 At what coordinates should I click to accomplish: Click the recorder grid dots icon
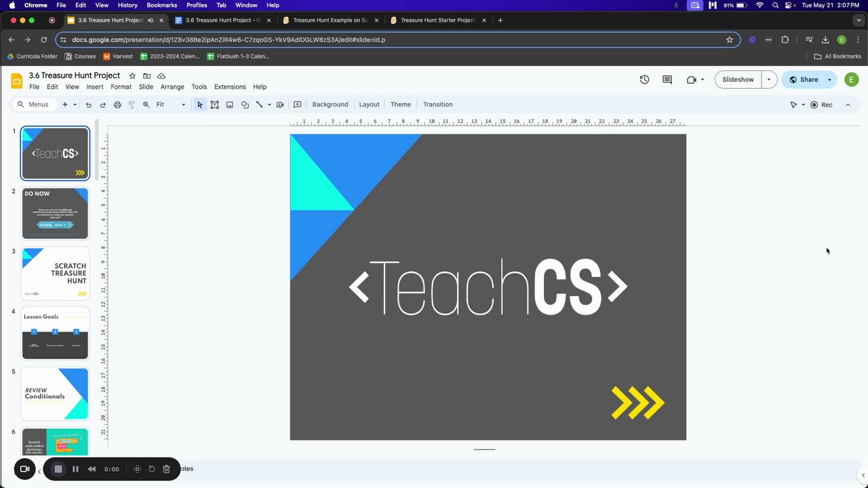[137, 469]
